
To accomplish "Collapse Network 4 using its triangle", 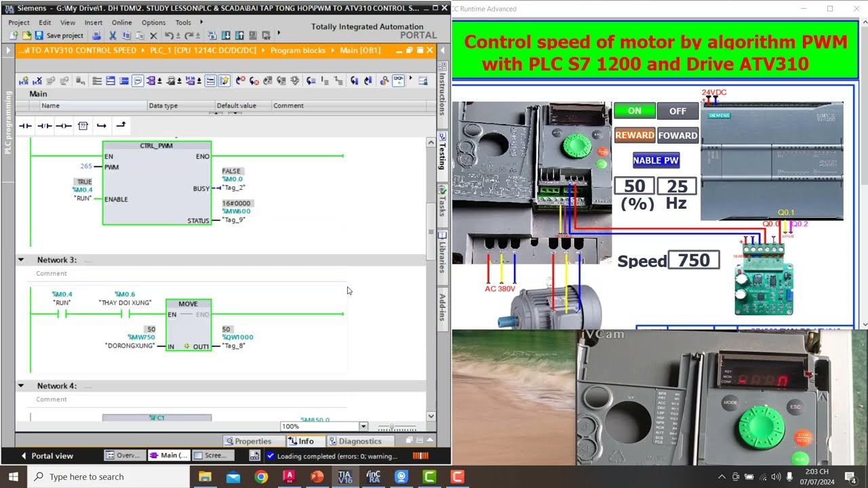I will point(20,386).
